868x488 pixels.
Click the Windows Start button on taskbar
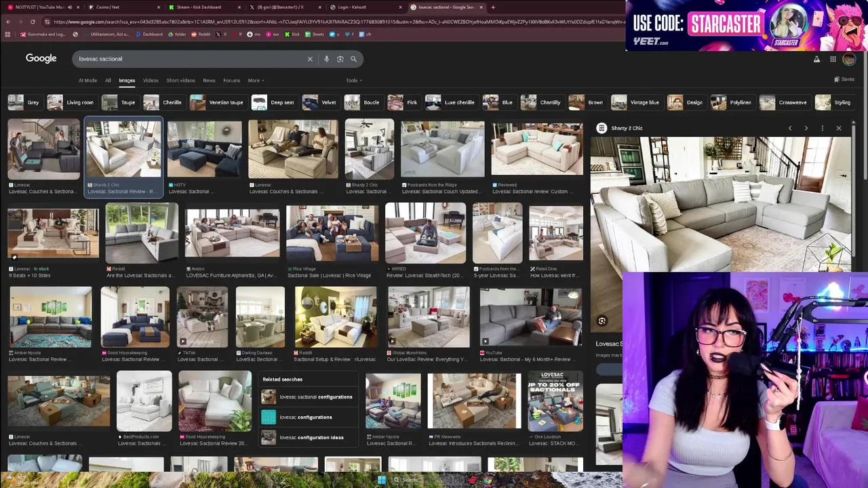click(x=382, y=481)
